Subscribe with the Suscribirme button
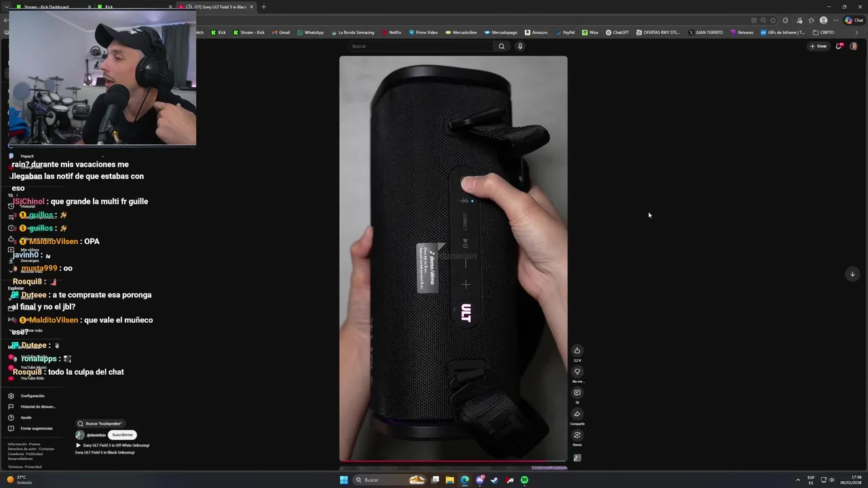Screen dimensions: 868x488 tap(123, 434)
